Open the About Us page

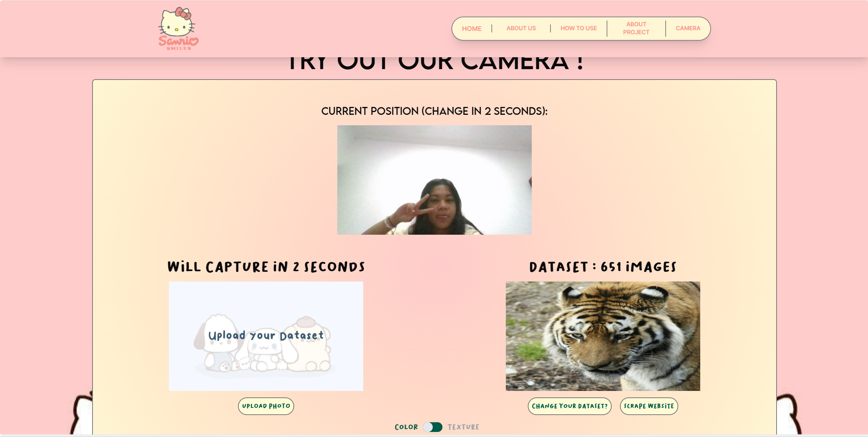click(x=521, y=28)
